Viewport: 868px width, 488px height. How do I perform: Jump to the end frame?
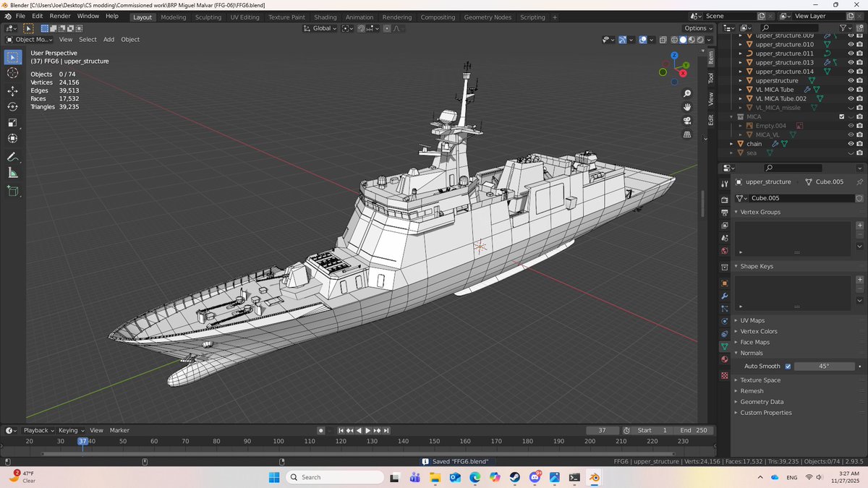tap(387, 430)
